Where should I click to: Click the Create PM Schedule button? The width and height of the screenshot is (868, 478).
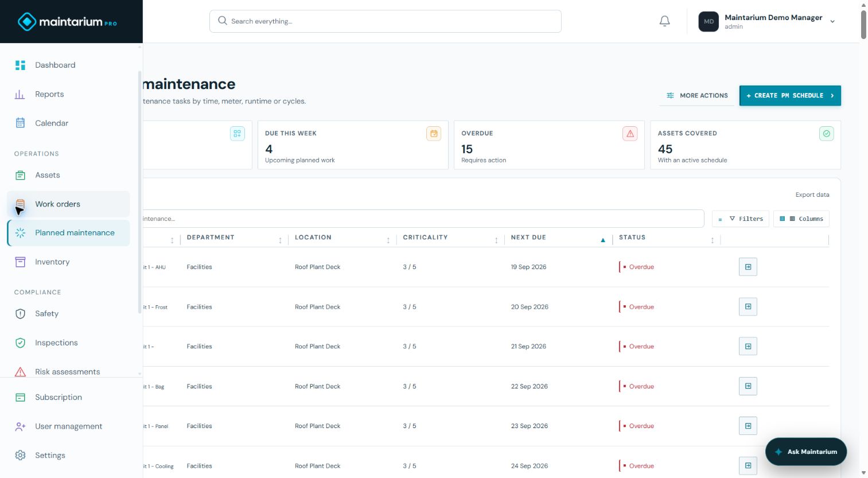(790, 96)
